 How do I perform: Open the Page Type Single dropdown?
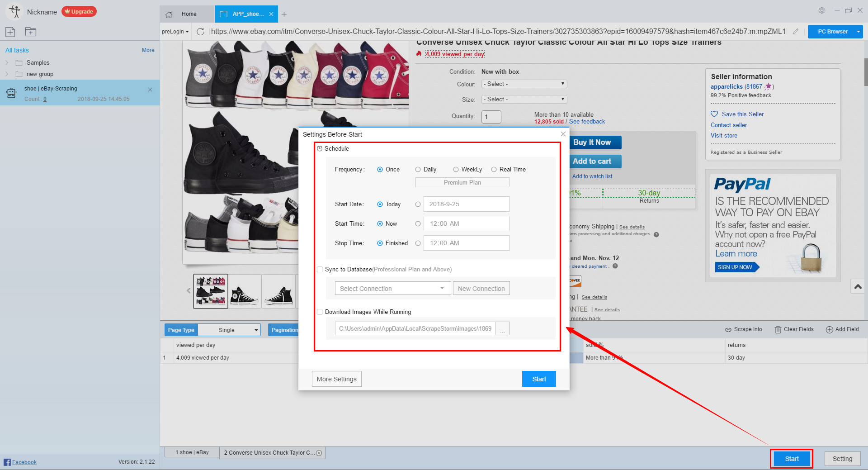(230, 330)
